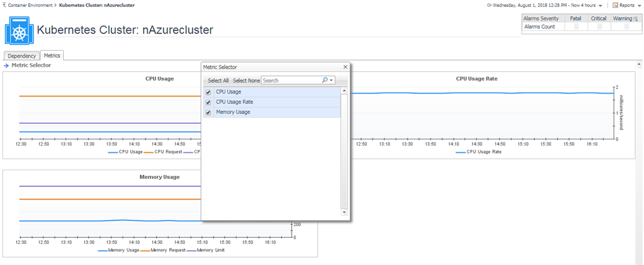The height and width of the screenshot is (265, 644).
Task: Open the search options dropdown arrow
Action: pos(330,81)
